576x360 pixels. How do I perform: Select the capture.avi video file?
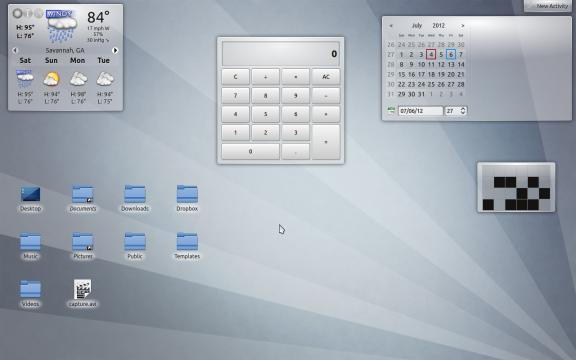83,289
